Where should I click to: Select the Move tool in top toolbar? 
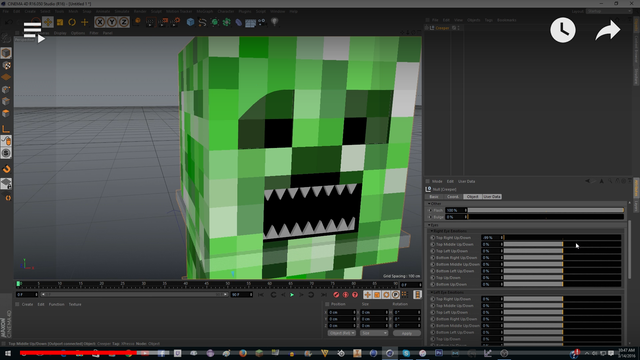[x=48, y=22]
